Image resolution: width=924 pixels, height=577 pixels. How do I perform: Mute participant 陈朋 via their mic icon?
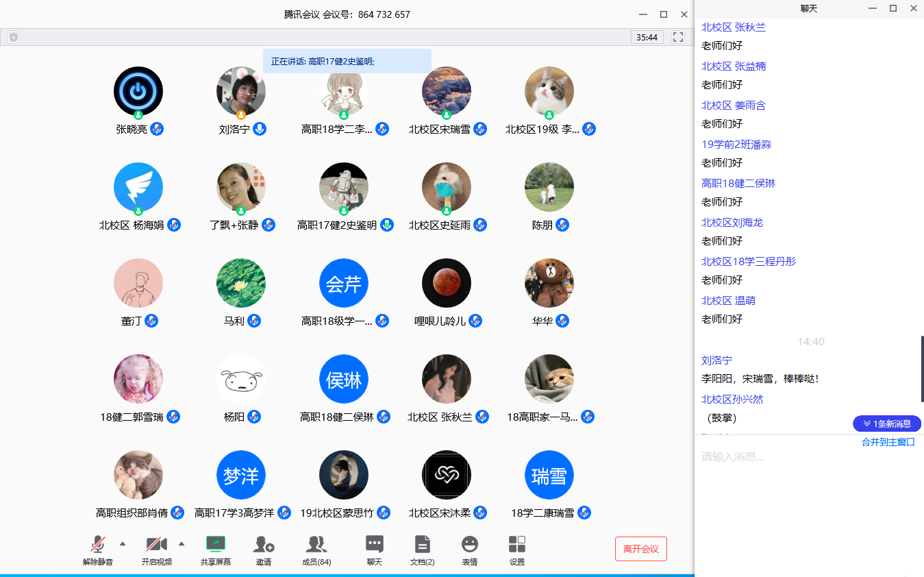[562, 224]
